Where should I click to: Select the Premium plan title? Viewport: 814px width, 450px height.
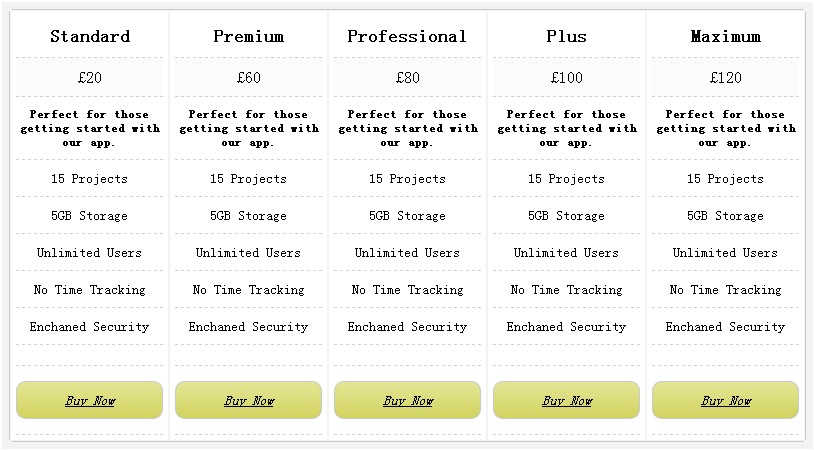pyautogui.click(x=249, y=37)
